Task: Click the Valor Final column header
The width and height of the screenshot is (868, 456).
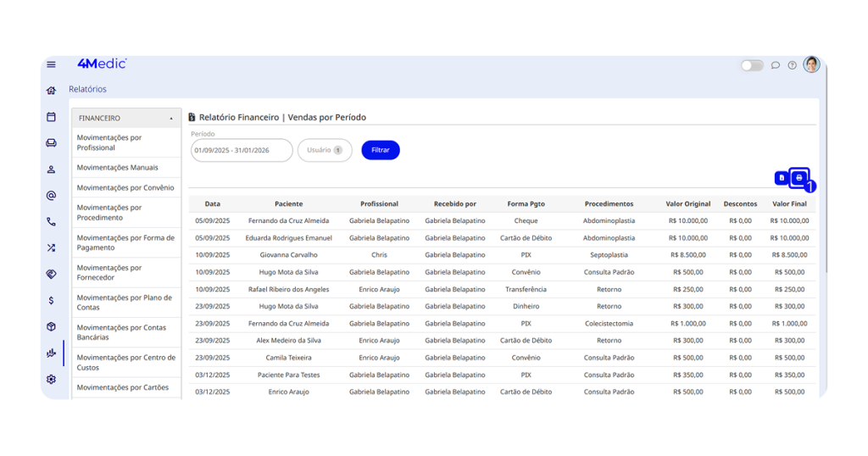Action: [789, 204]
